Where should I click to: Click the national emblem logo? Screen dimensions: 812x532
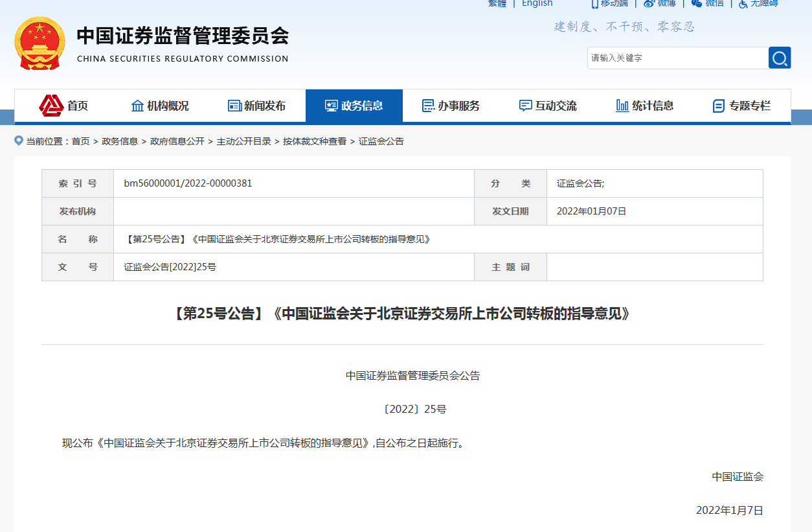pyautogui.click(x=39, y=43)
